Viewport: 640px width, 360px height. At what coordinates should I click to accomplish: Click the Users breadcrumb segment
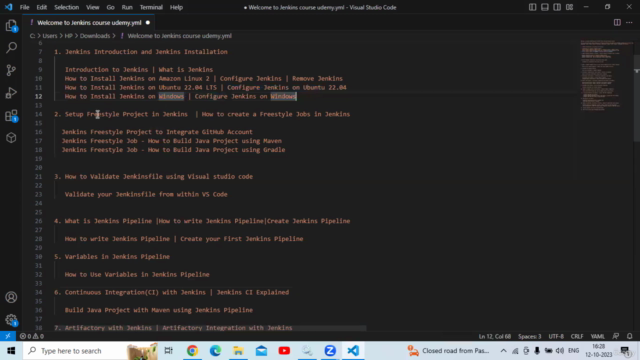pos(50,36)
